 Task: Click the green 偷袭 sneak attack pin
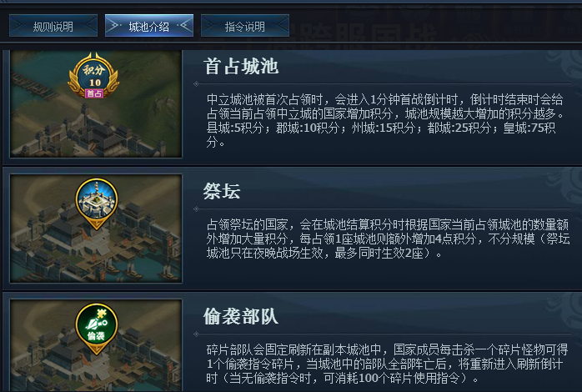tap(97, 328)
